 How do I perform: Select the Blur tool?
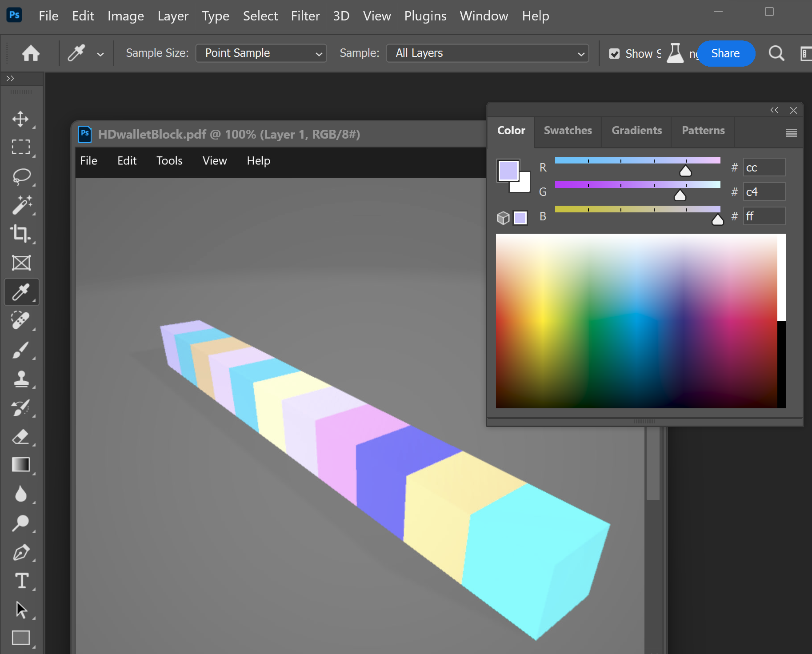(20, 494)
